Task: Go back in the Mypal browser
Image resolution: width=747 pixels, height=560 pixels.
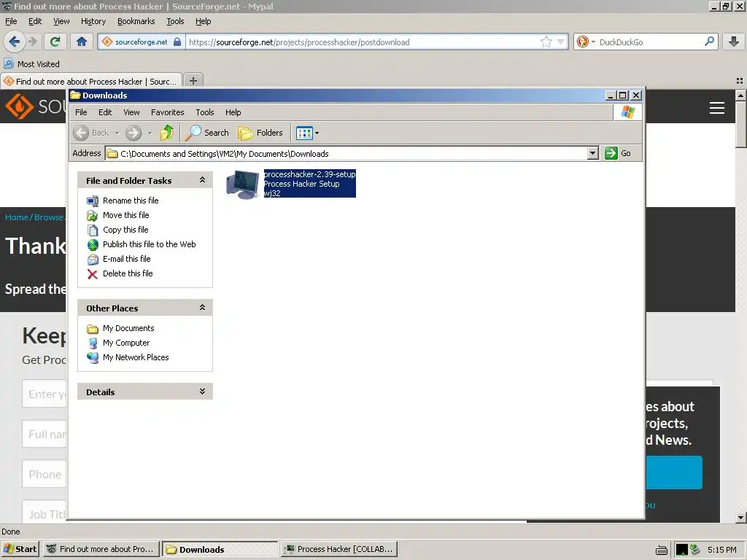Action: [x=15, y=42]
